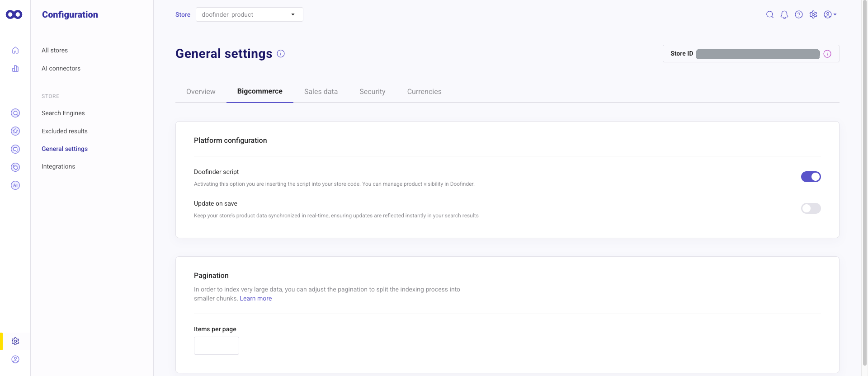Click info icon next to Store ID
This screenshot has width=868, height=376.
tap(827, 54)
